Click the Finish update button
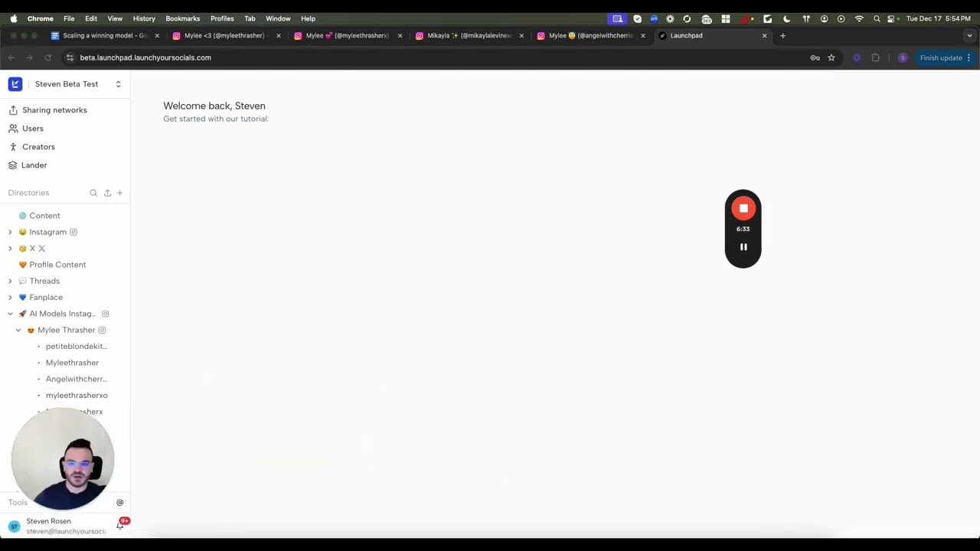The height and width of the screenshot is (551, 980). click(940, 57)
